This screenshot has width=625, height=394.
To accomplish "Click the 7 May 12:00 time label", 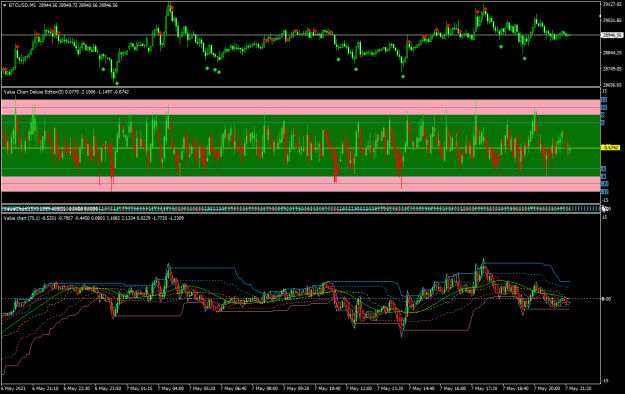I will point(359,388).
